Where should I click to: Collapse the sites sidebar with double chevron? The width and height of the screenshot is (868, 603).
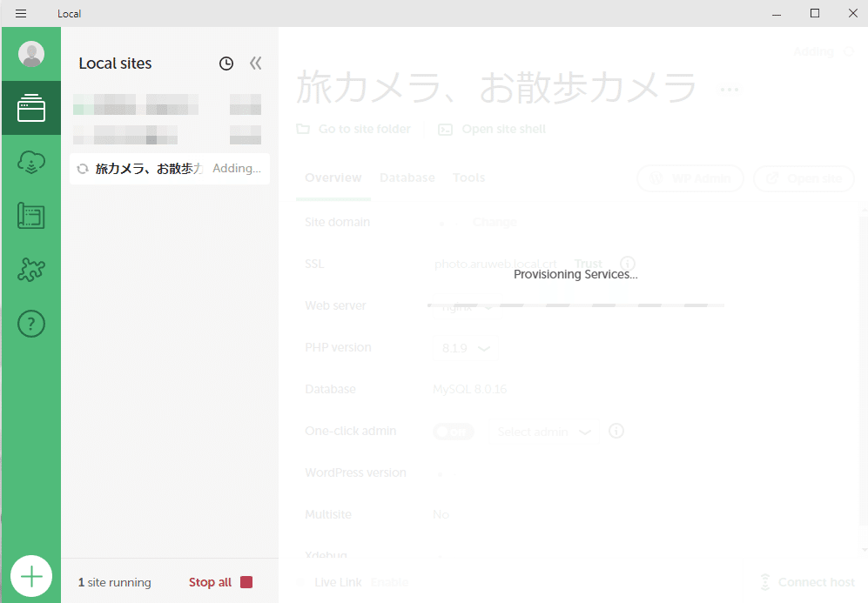(x=255, y=63)
